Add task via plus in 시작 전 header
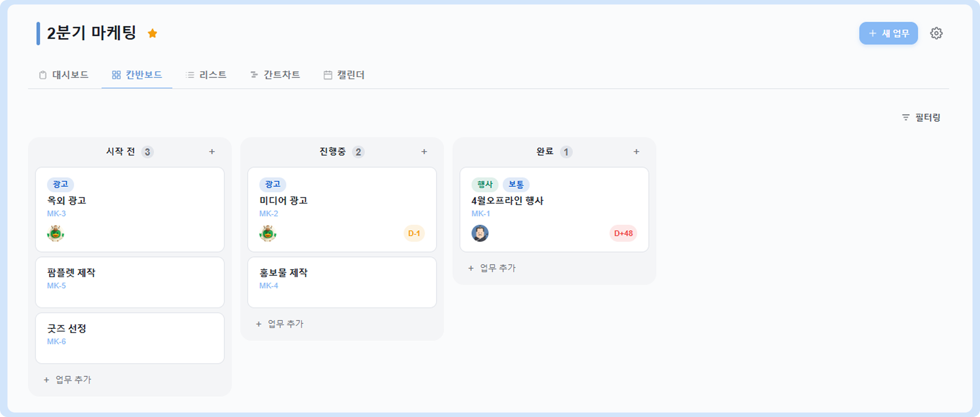 tap(212, 151)
